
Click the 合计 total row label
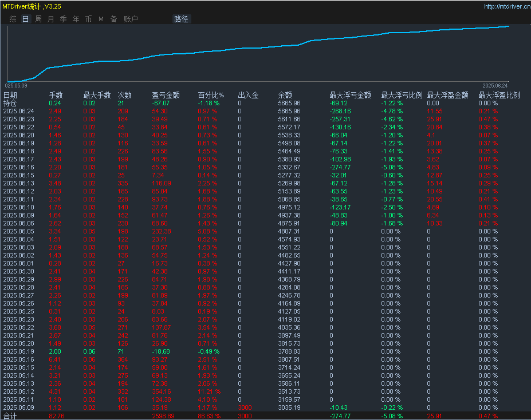pos(10,416)
